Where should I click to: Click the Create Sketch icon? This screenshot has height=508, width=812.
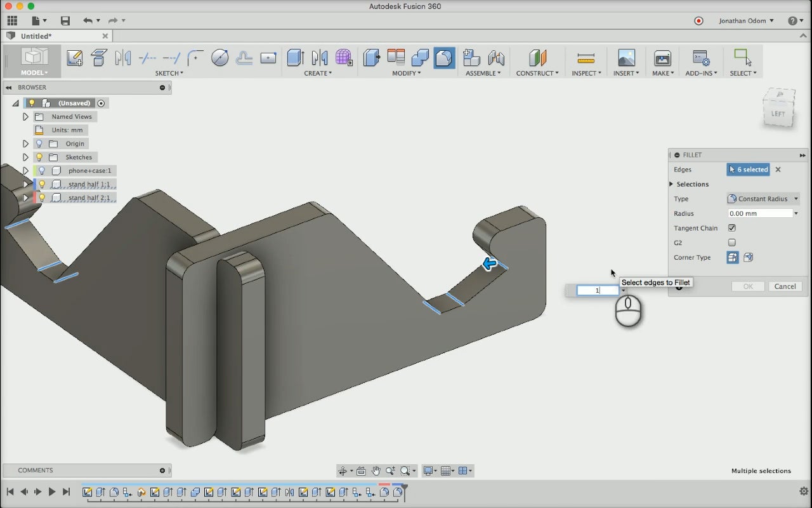[x=74, y=58]
